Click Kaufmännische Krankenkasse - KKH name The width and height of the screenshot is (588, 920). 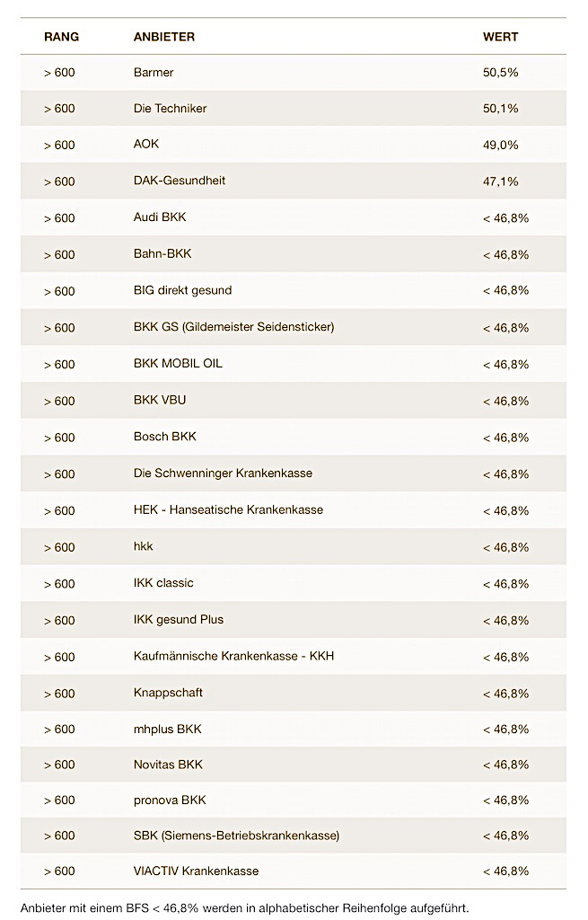coord(233,657)
